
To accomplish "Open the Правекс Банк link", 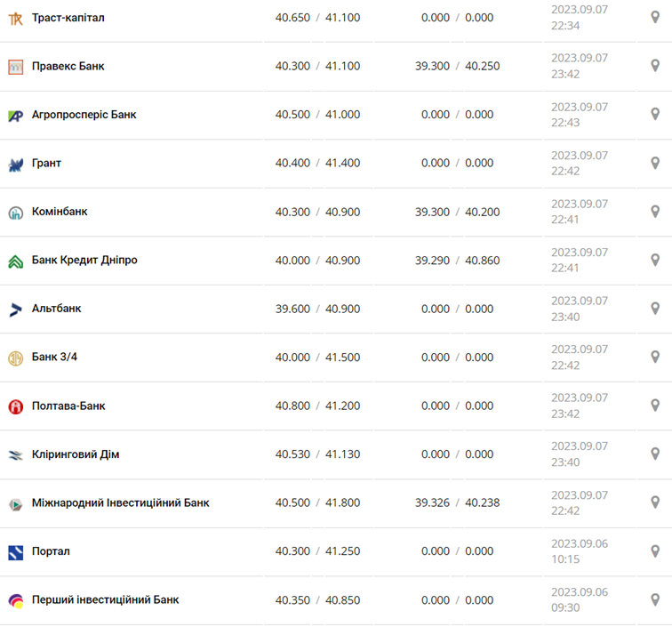I will (x=68, y=66).
